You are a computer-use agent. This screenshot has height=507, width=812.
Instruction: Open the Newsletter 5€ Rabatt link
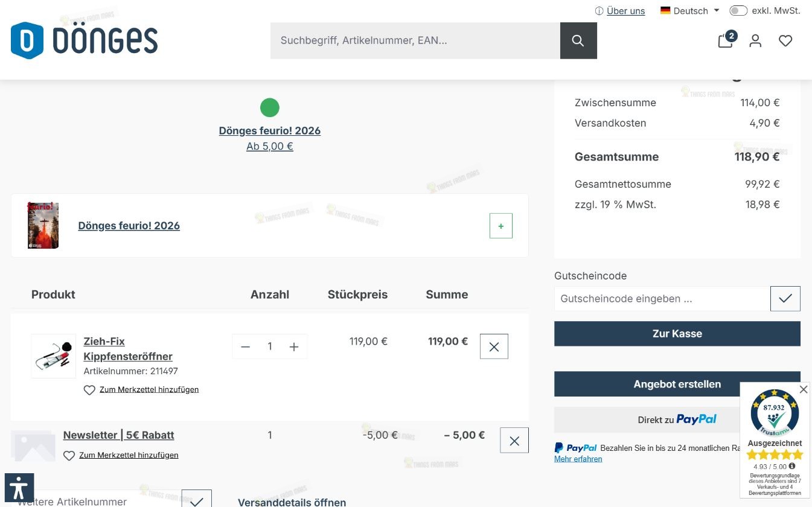119,435
